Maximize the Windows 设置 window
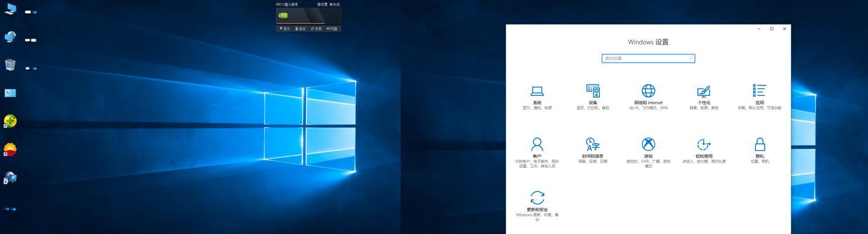This screenshot has height=234, width=868. (x=772, y=29)
